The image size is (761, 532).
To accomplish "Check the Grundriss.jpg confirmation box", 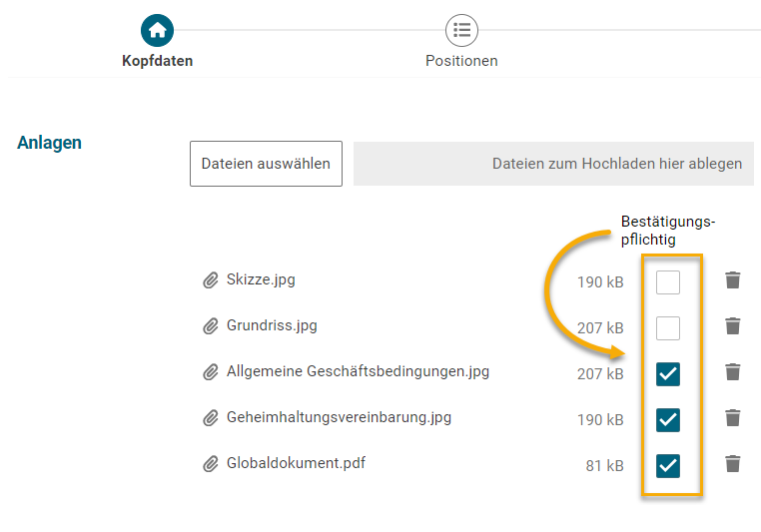I will [x=668, y=327].
